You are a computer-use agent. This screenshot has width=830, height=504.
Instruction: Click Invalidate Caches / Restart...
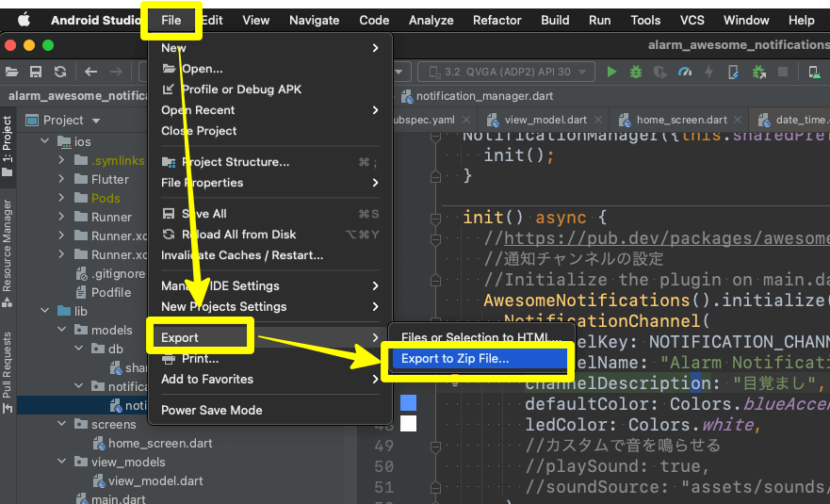coord(270,255)
